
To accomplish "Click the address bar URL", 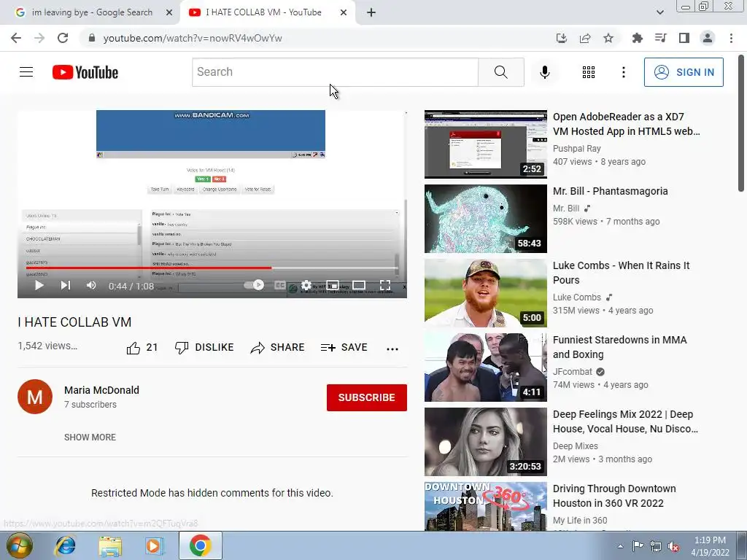I will pos(193,38).
